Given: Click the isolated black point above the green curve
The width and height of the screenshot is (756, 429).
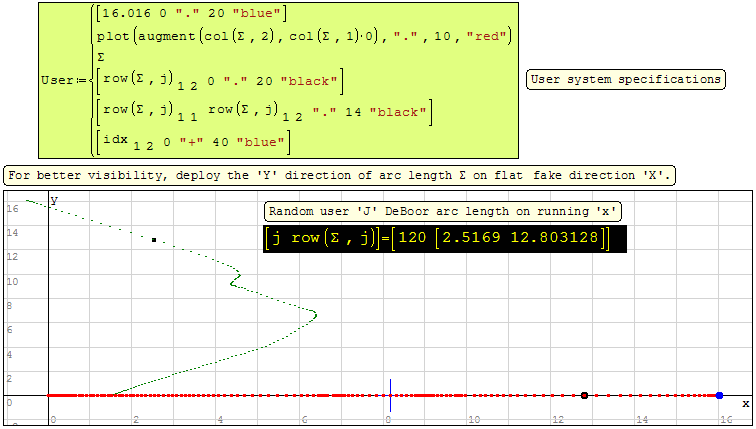Looking at the screenshot, I should (x=153, y=240).
